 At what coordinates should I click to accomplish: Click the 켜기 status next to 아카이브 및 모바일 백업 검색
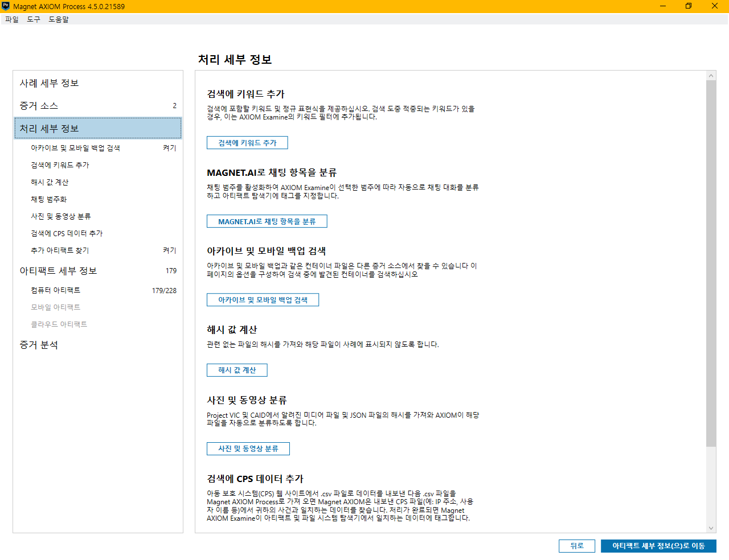point(170,148)
